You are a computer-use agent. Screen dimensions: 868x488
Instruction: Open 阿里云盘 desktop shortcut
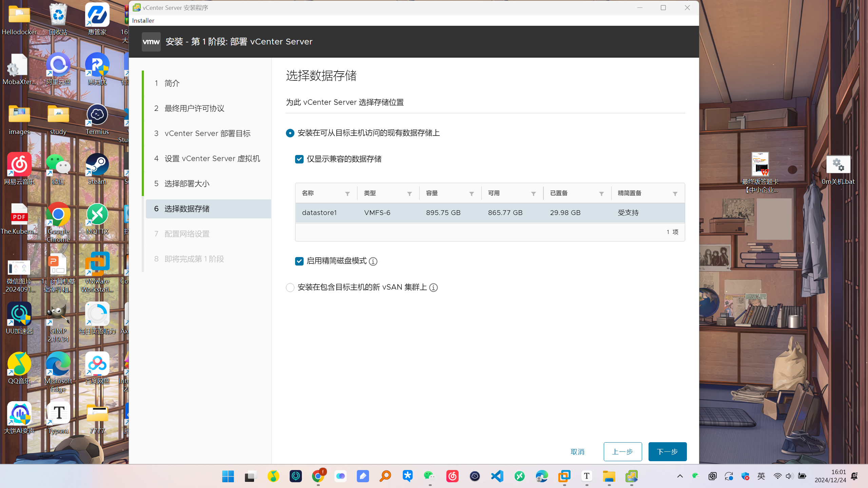click(58, 70)
